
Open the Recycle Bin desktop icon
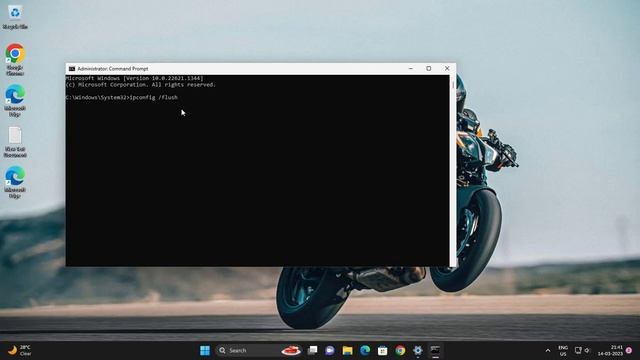coord(15,16)
